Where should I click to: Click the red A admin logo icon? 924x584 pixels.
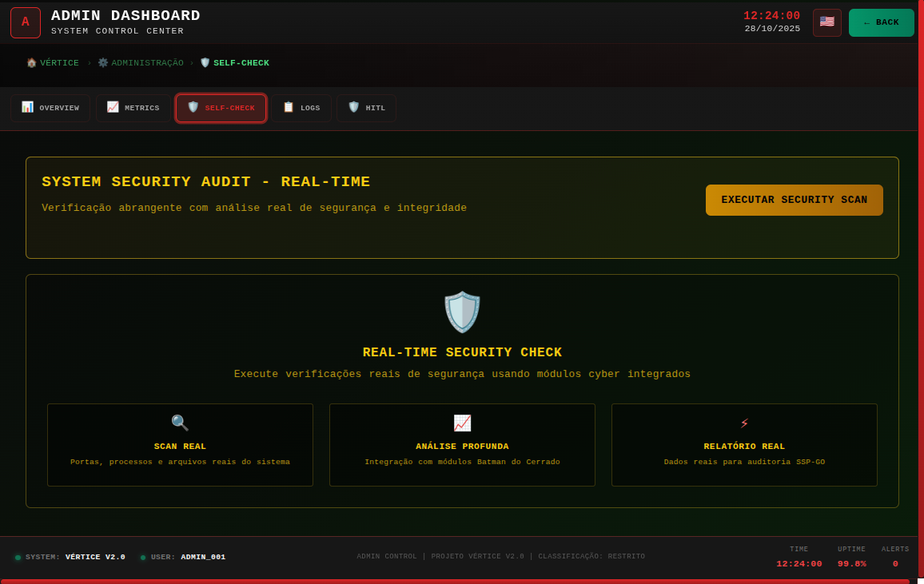(x=25, y=22)
